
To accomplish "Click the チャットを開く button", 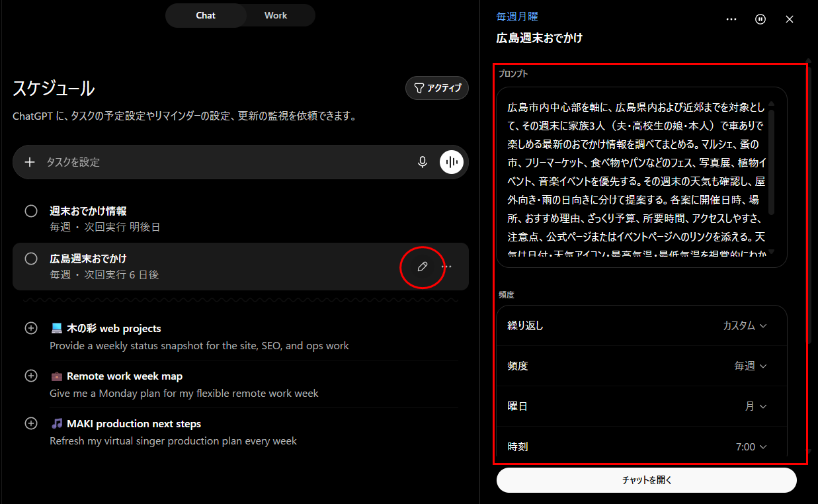I will pyautogui.click(x=647, y=480).
